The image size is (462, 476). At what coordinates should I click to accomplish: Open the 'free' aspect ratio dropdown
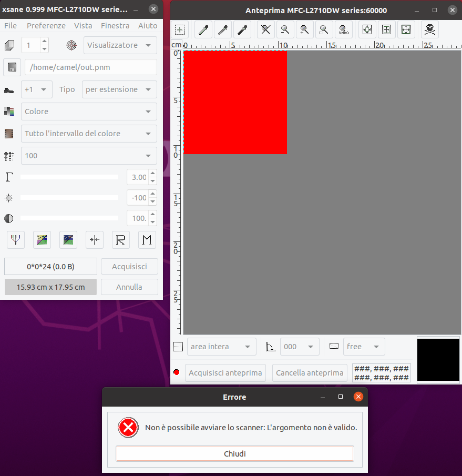[x=364, y=347]
